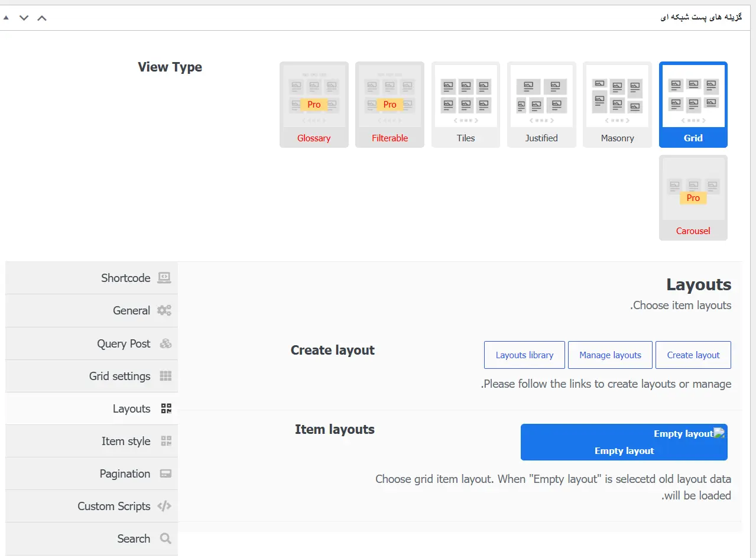Switch to the Search tab

click(92, 538)
